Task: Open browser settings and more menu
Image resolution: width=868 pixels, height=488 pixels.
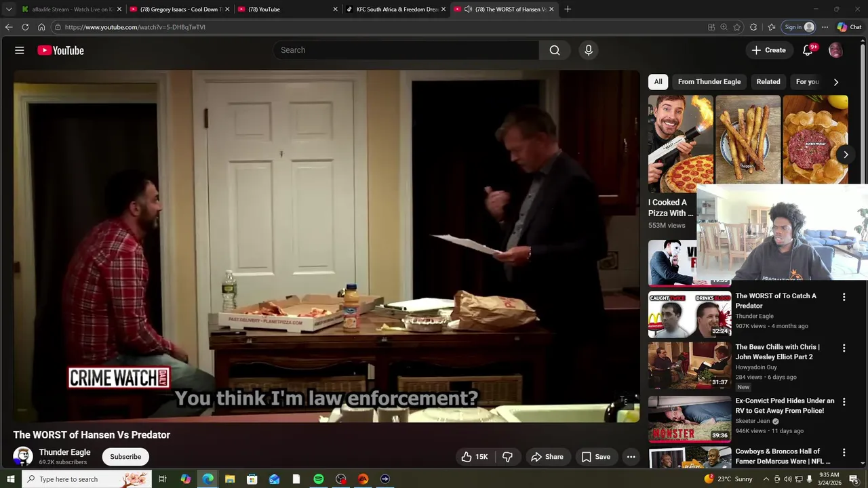Action: tap(825, 27)
